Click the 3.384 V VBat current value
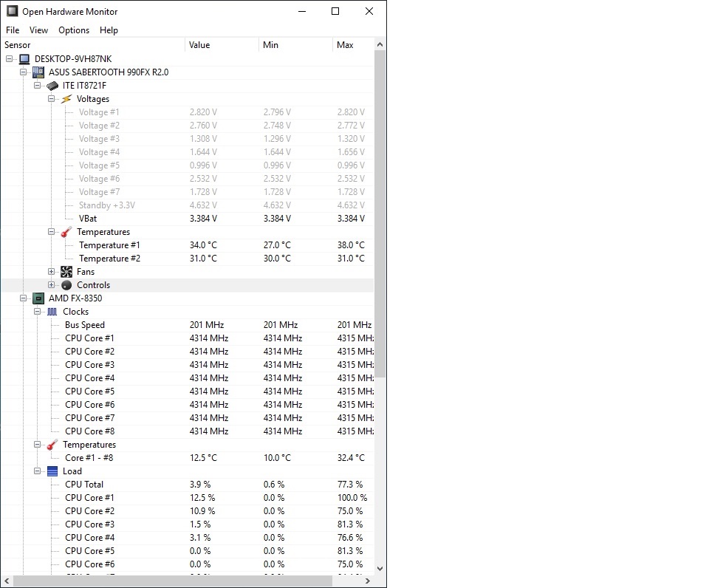 tap(204, 219)
